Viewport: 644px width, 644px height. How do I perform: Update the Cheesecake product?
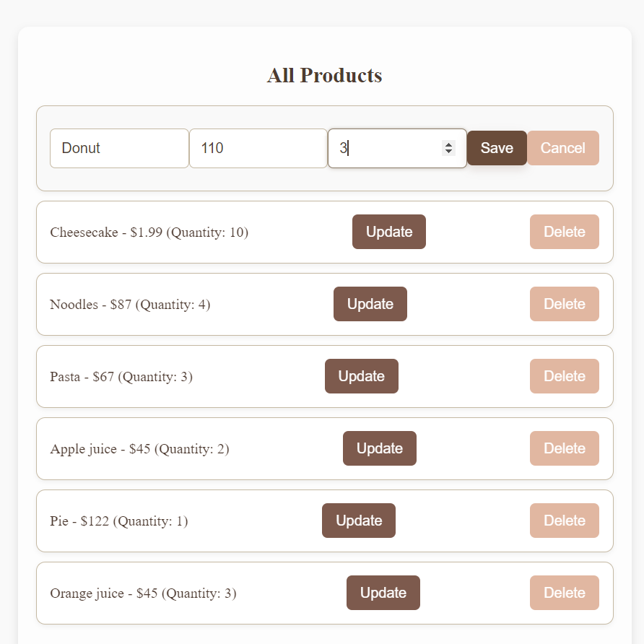tap(388, 232)
